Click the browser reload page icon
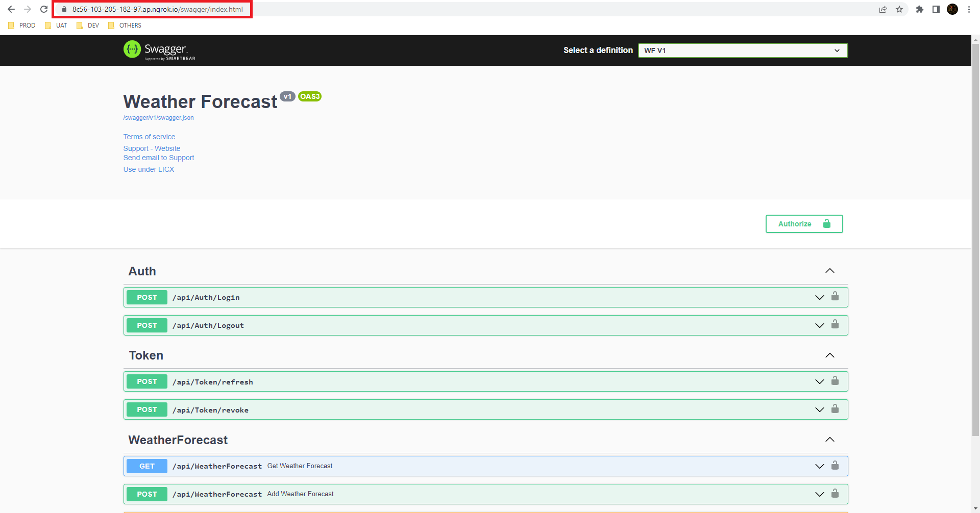This screenshot has height=513, width=980. point(44,9)
